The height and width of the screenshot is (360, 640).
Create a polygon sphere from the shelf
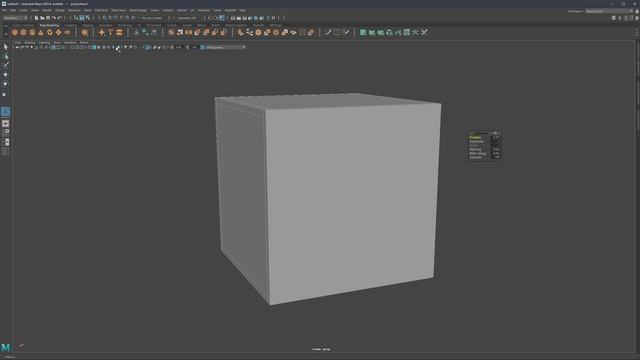[x=15, y=32]
